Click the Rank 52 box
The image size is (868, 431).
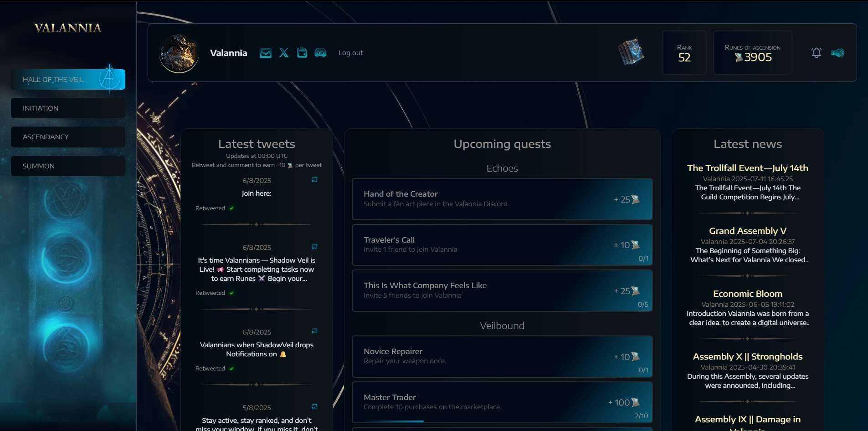684,53
